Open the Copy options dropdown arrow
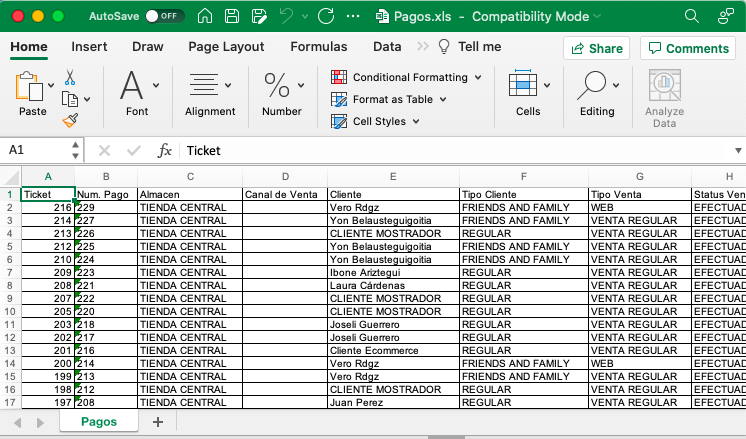The width and height of the screenshot is (746, 439). 87,99
